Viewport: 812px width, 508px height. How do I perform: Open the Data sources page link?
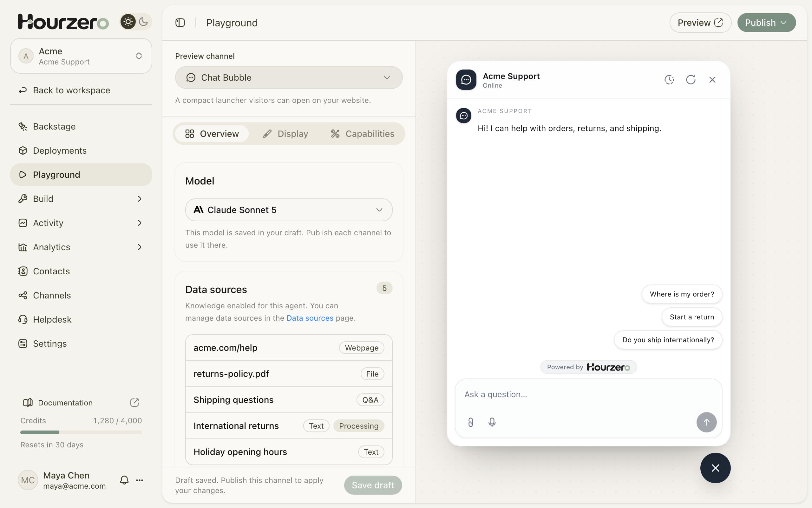point(310,318)
